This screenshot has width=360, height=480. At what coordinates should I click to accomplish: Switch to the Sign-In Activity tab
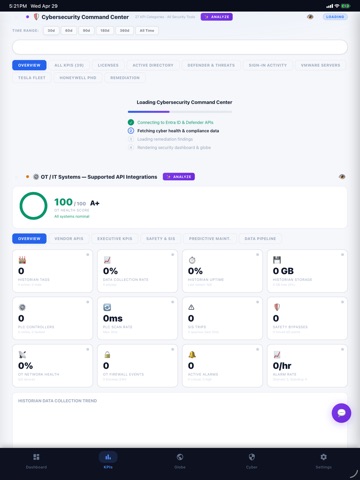[x=268, y=65]
